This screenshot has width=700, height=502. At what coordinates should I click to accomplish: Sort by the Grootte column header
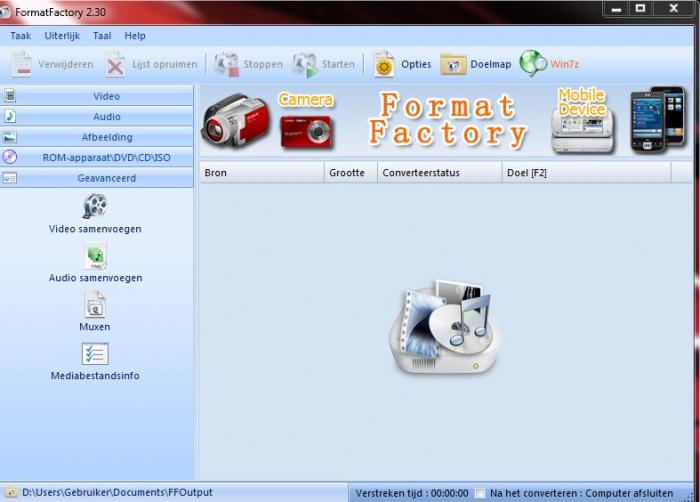(x=351, y=173)
